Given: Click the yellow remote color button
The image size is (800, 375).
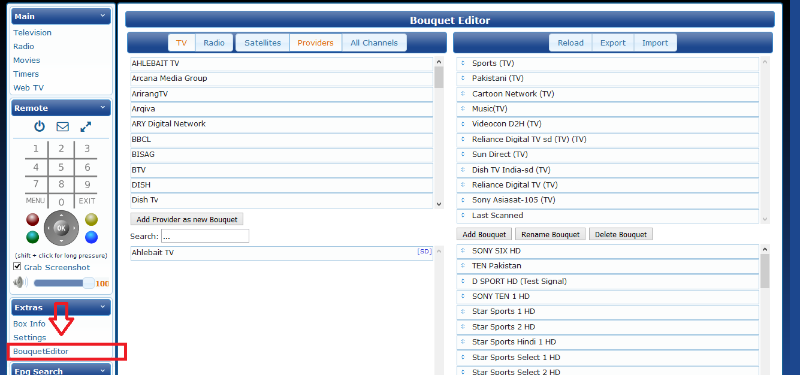Looking at the screenshot, I should 91,220.
